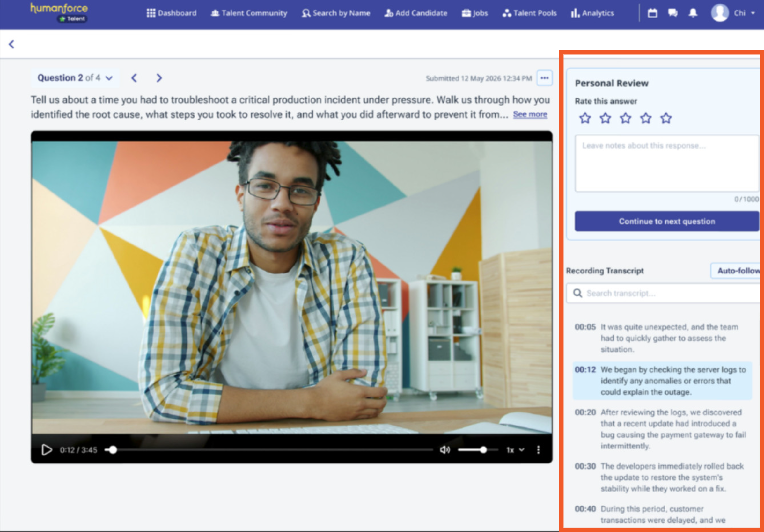The width and height of the screenshot is (764, 532).
Task: Go back with the left arrow
Action: pos(12,44)
